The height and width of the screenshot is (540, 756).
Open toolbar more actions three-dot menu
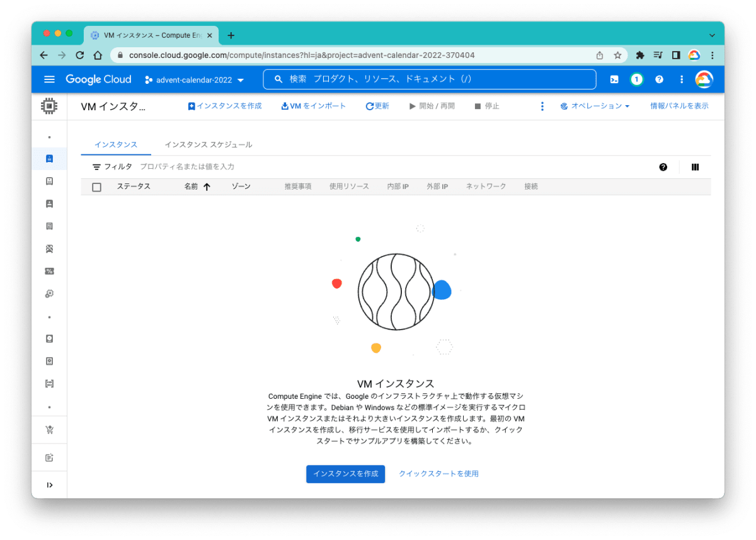point(542,106)
